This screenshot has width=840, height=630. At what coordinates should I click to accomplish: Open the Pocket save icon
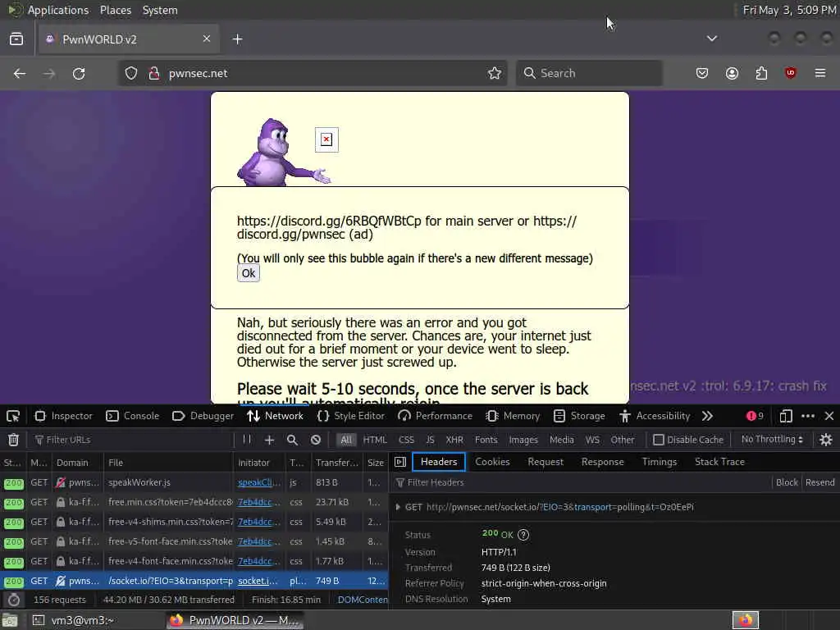coord(702,73)
